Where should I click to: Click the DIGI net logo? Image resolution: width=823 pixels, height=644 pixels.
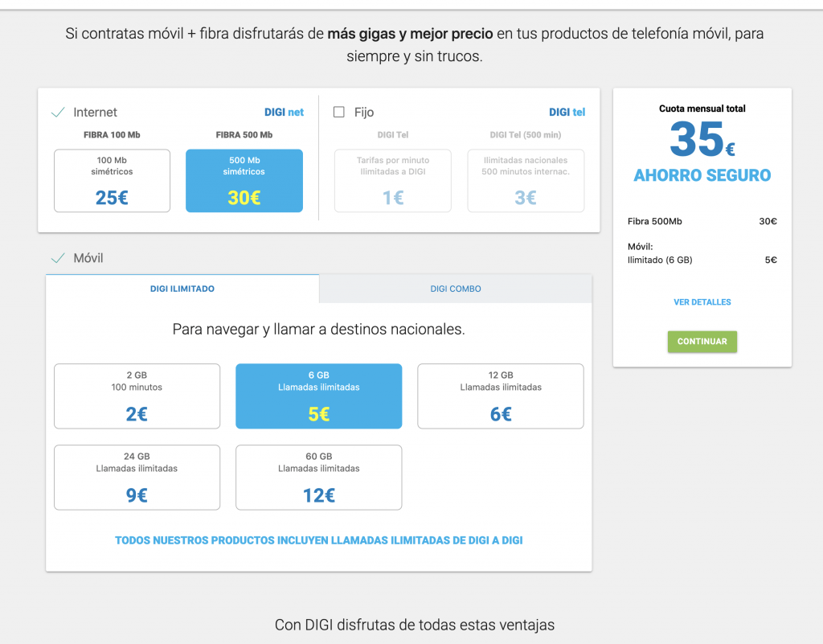tap(284, 113)
